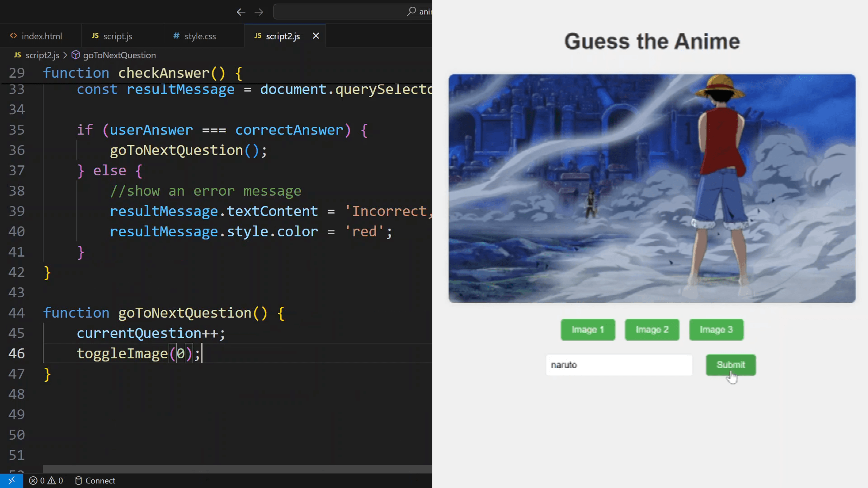Screen dimensions: 868x488
Task: Open the goToNextQuestion breadcrumb symbol
Action: (x=119, y=55)
